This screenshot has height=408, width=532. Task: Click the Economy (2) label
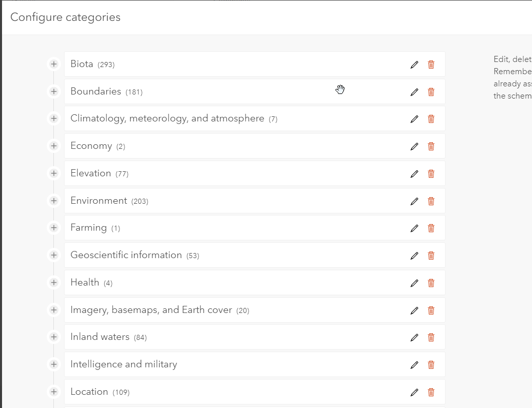98,146
